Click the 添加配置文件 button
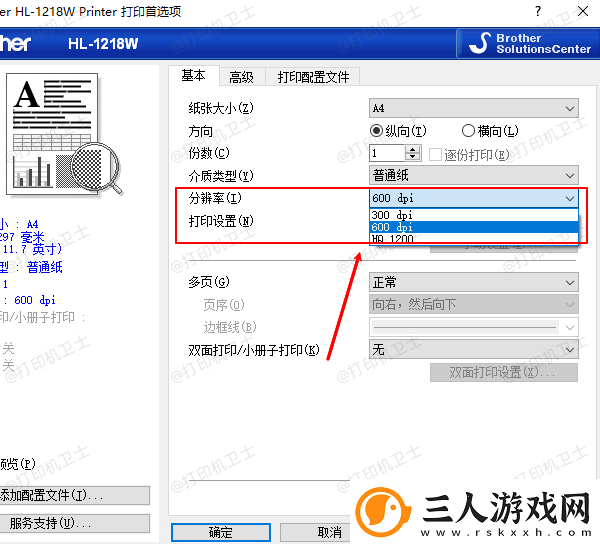The height and width of the screenshot is (544, 600). coord(74,495)
